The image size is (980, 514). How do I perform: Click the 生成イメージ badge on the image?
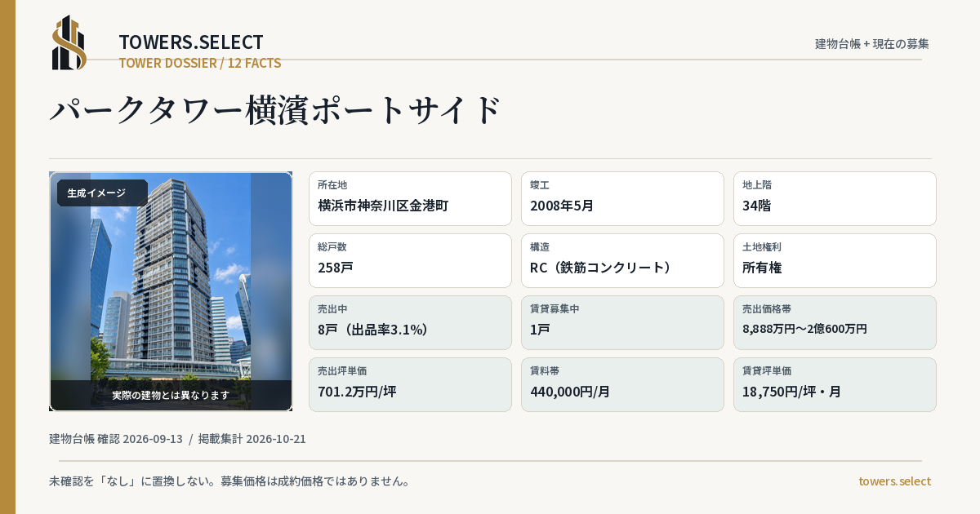tap(102, 193)
